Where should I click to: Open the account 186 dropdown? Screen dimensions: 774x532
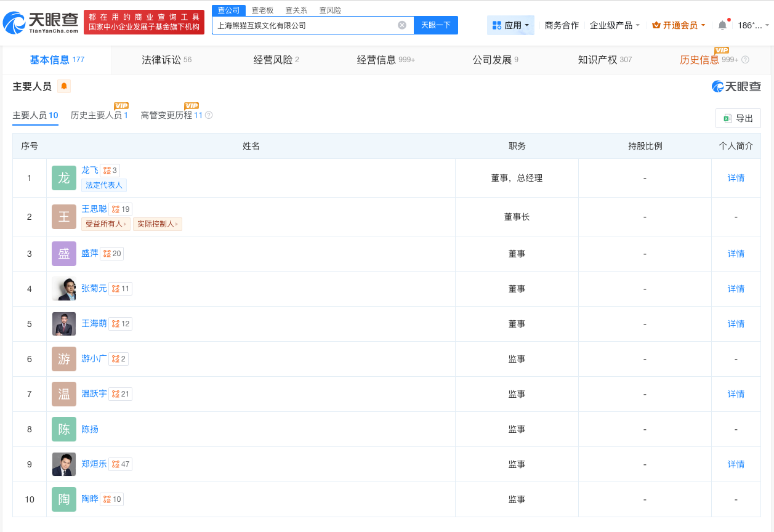click(x=753, y=25)
